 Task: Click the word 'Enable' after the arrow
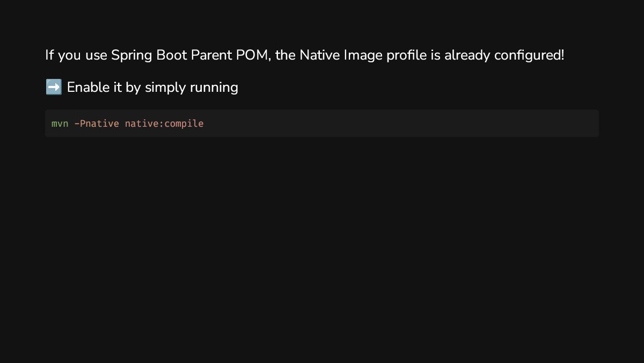(x=87, y=87)
